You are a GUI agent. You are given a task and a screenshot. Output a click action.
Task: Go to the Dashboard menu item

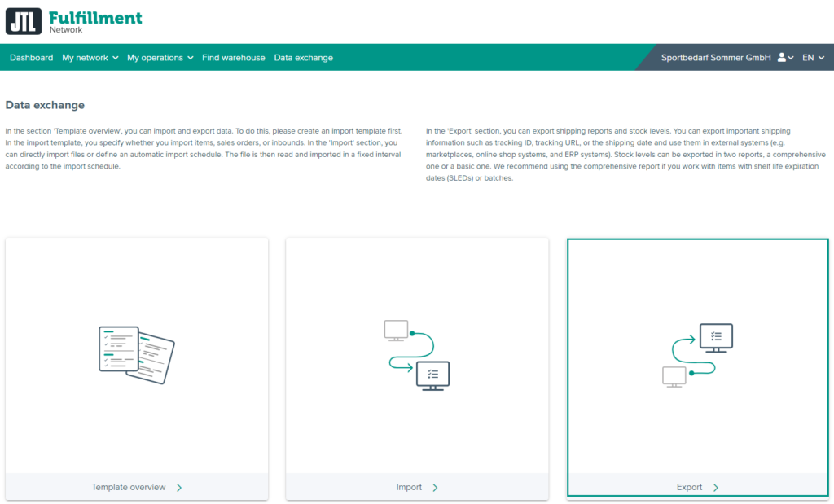[x=31, y=57]
